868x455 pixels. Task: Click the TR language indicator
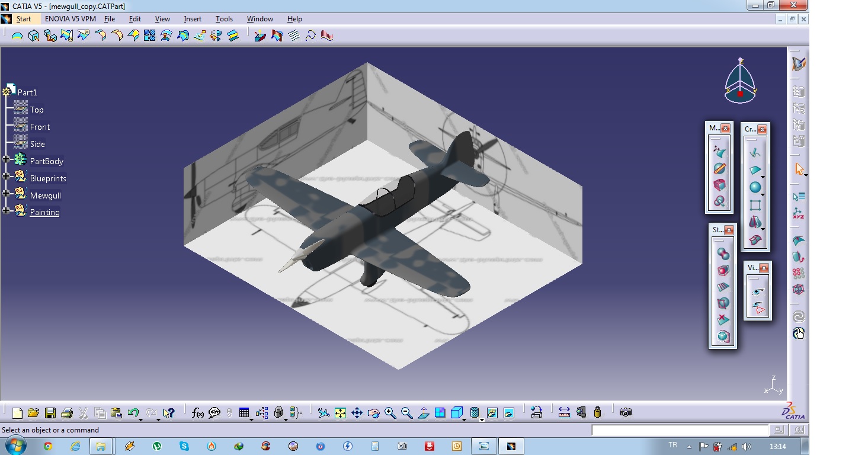point(672,445)
